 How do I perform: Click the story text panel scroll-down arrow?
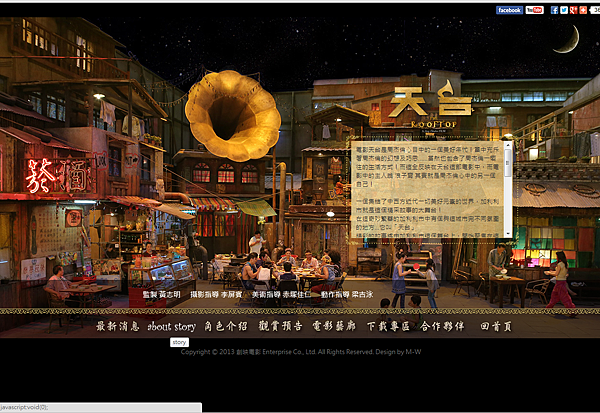[508, 234]
